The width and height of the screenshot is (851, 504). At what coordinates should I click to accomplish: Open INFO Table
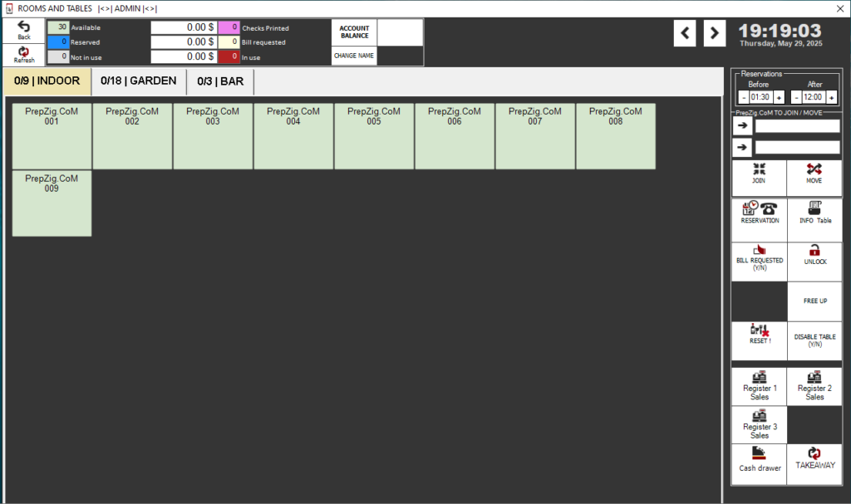[814, 220]
